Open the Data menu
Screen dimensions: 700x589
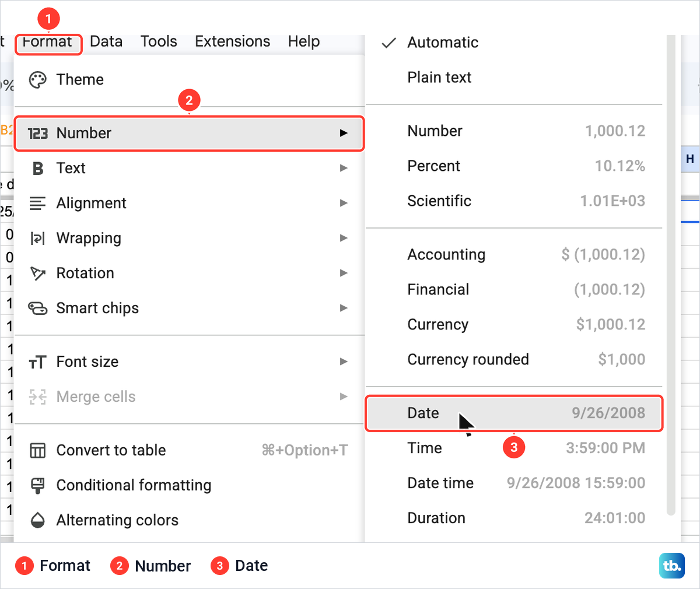pos(106,42)
